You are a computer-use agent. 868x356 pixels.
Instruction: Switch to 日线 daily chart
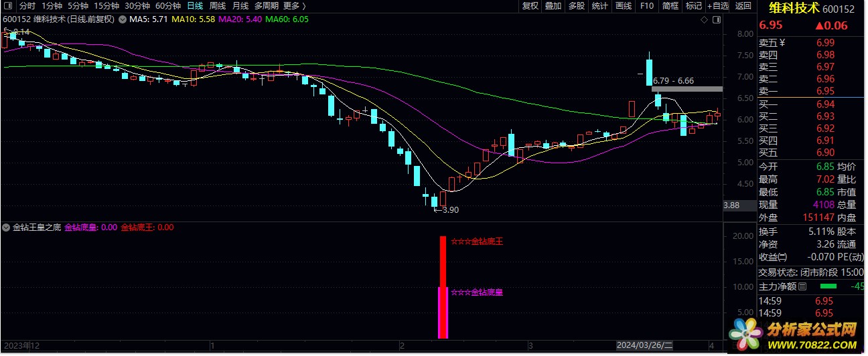[x=195, y=6]
